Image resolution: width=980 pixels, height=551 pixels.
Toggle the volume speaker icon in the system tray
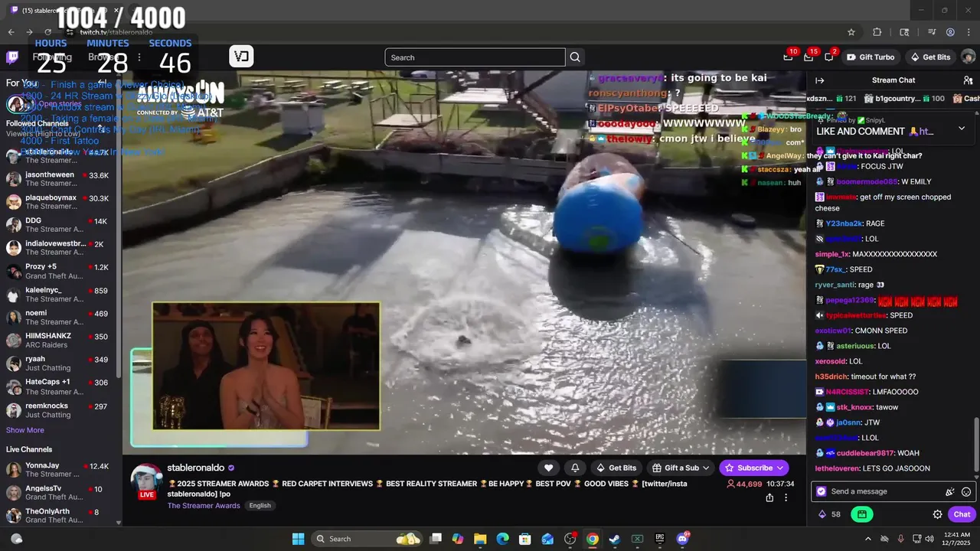click(929, 539)
